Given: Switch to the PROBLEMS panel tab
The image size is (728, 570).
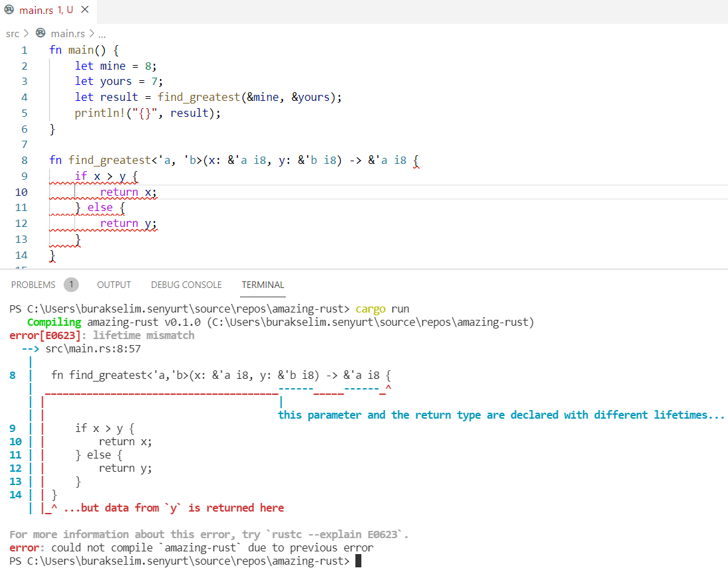Looking at the screenshot, I should pos(33,285).
